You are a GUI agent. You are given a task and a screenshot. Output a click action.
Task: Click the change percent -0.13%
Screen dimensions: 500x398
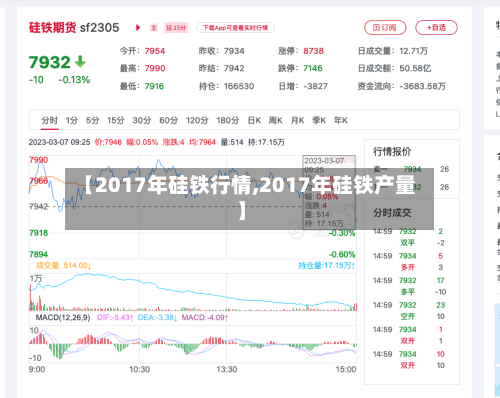point(74,80)
